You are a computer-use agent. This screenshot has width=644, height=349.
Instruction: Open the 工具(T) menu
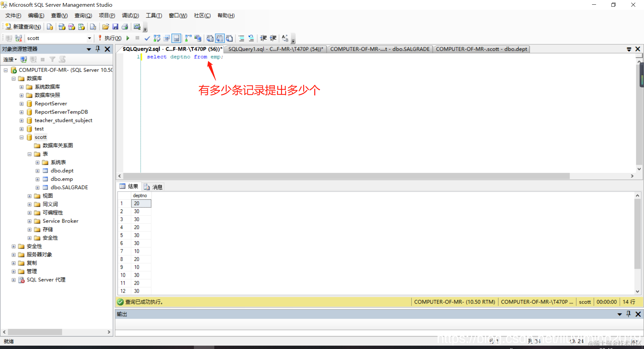pyautogui.click(x=154, y=15)
